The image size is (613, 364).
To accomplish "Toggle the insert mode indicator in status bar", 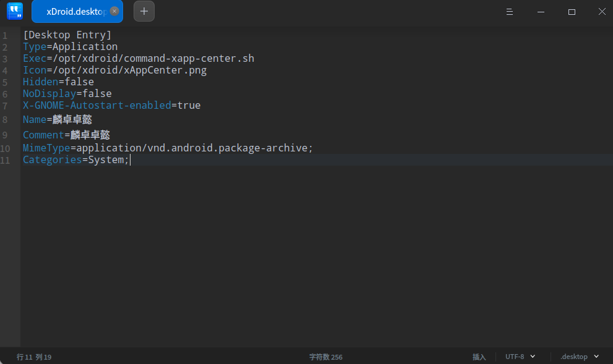I will click(x=479, y=357).
